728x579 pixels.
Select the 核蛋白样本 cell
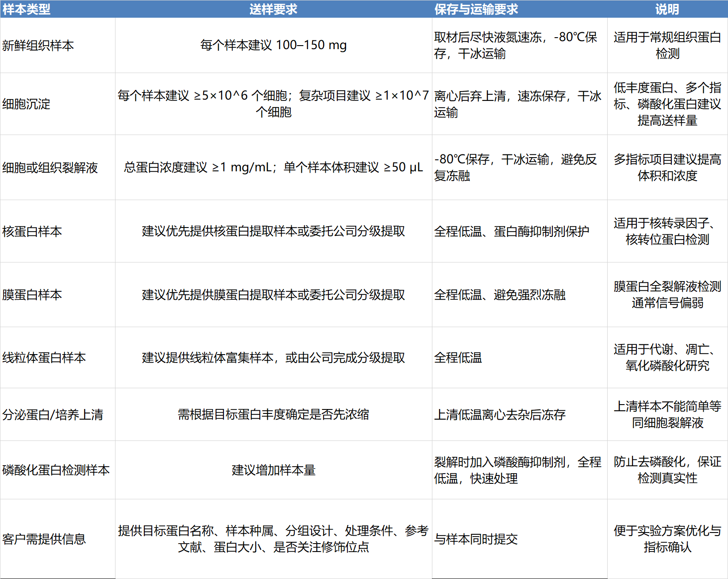tap(32, 232)
